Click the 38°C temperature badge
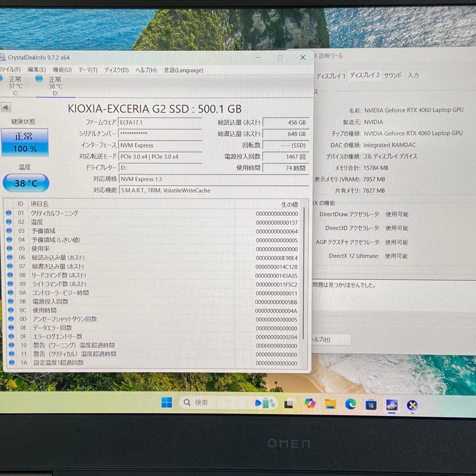This screenshot has height=476, width=476. (25, 182)
